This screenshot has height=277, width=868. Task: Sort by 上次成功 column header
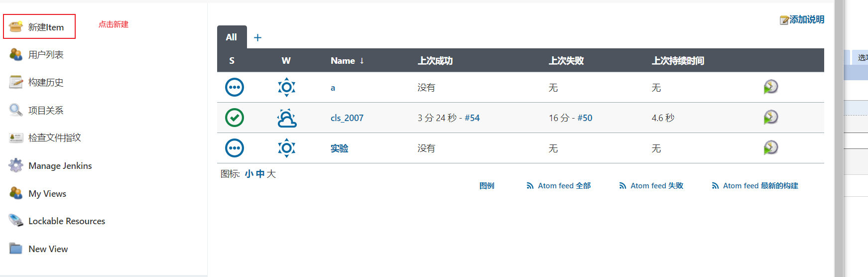[x=435, y=61]
